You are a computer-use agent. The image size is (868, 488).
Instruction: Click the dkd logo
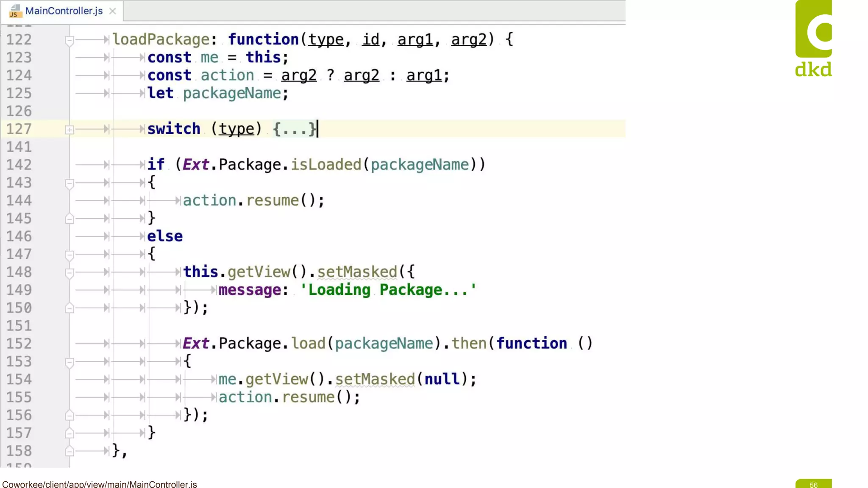pos(813,39)
